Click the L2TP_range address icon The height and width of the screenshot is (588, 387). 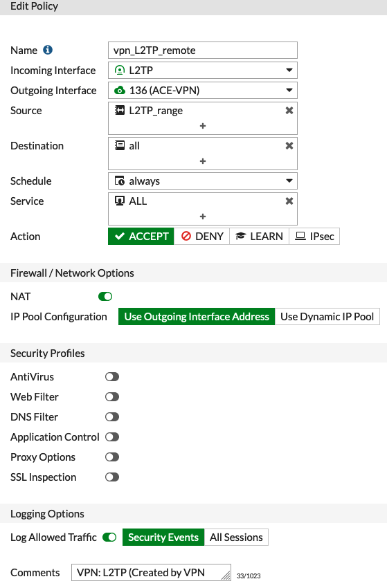119,110
